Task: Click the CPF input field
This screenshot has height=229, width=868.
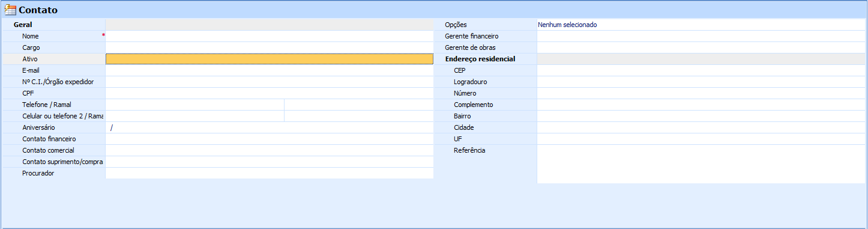Action: [x=270, y=93]
